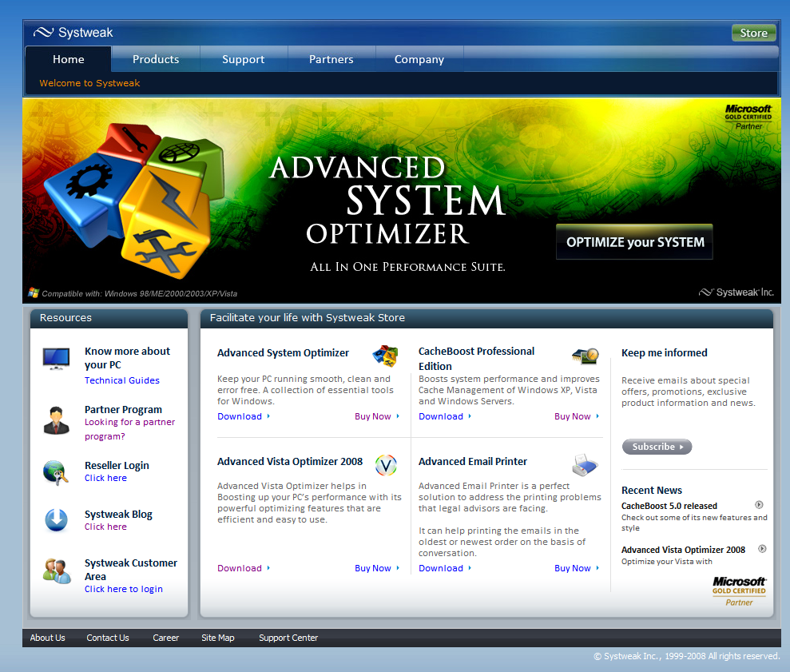This screenshot has width=790, height=672.
Task: Click the Systweak Inc. logo in banner corner
Action: pos(736,292)
